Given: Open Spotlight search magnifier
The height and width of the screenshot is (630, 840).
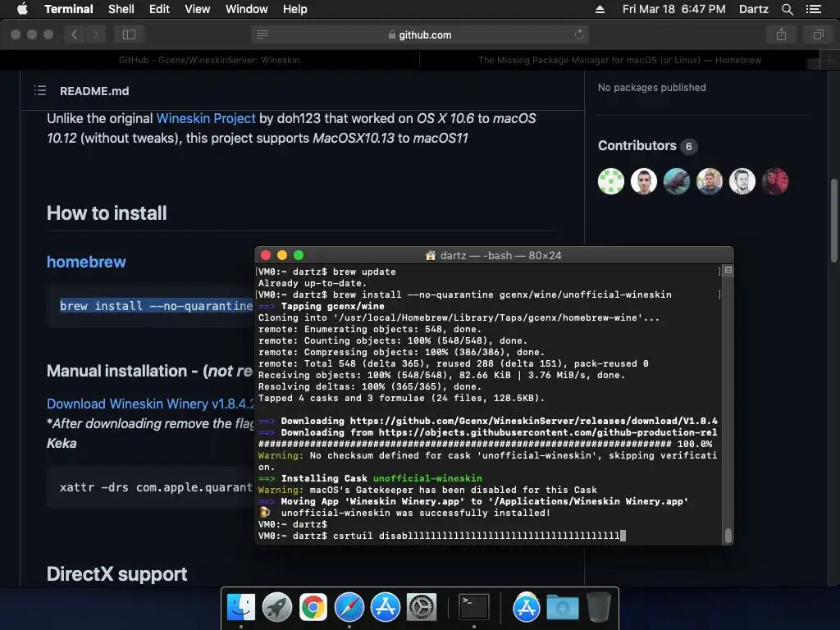Looking at the screenshot, I should click(x=787, y=9).
